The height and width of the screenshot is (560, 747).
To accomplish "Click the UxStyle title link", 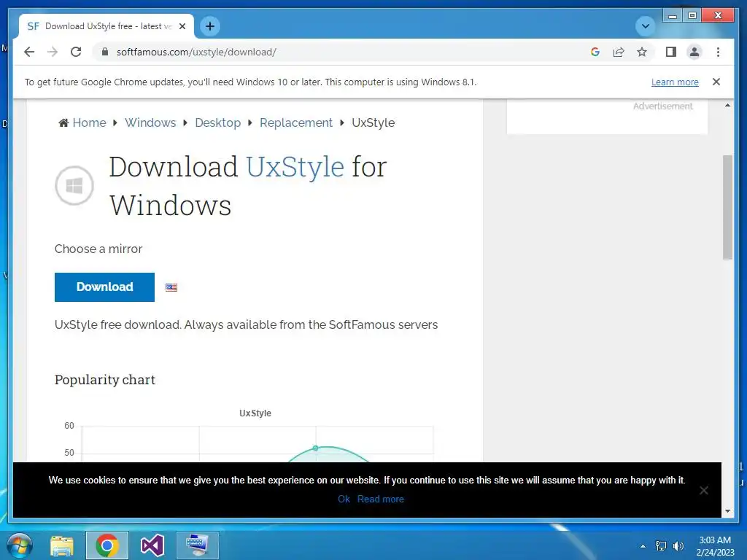I will [x=295, y=167].
